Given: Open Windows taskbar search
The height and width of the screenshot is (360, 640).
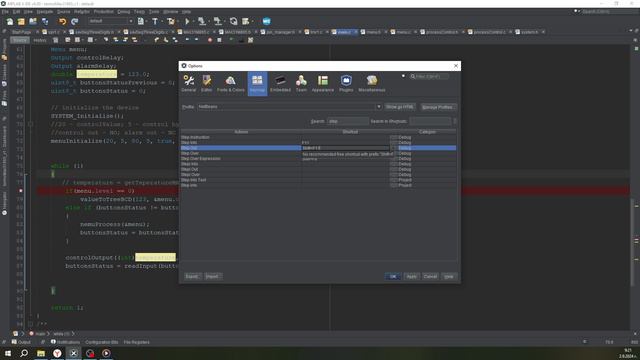Looking at the screenshot, I should pos(24,353).
